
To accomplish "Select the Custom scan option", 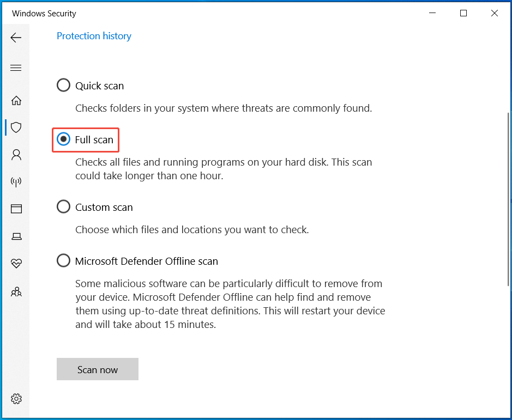I will [63, 206].
